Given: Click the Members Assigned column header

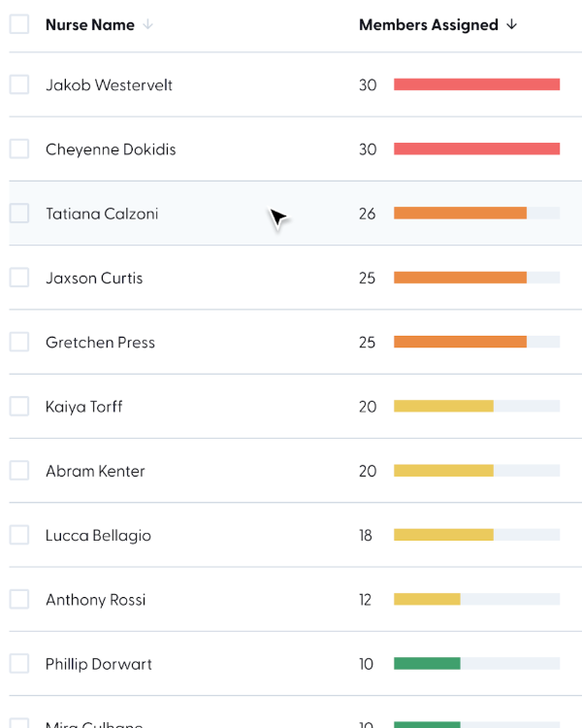Looking at the screenshot, I should (429, 25).
